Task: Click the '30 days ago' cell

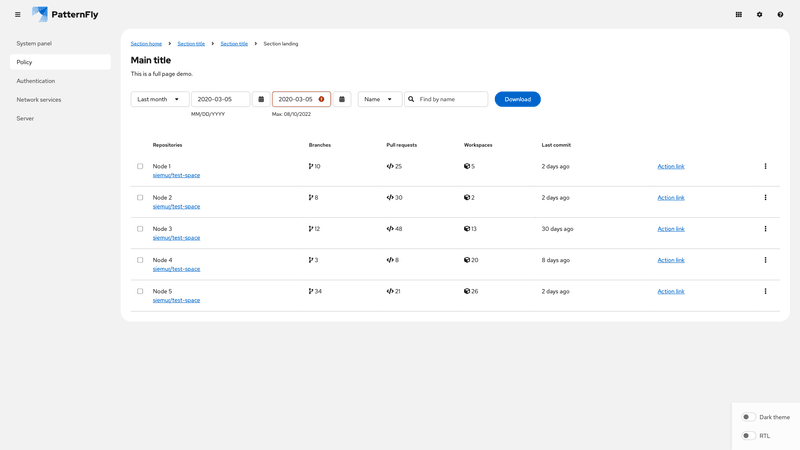Action: point(558,229)
